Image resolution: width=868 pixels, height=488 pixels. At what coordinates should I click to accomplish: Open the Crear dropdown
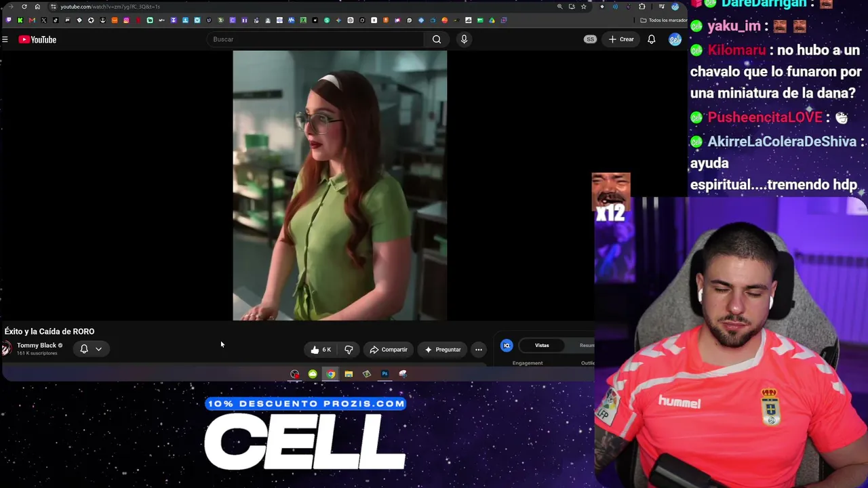(x=620, y=39)
